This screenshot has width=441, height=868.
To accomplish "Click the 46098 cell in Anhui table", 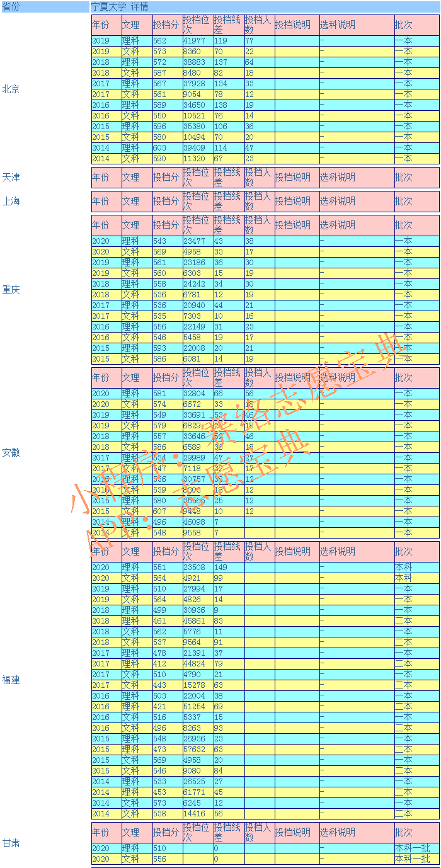I will (198, 522).
